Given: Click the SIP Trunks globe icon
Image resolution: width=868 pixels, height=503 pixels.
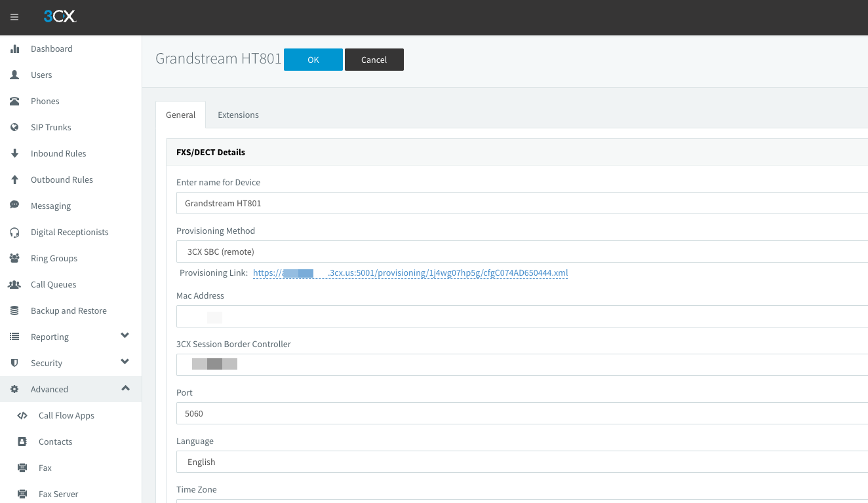Looking at the screenshot, I should 14,127.
